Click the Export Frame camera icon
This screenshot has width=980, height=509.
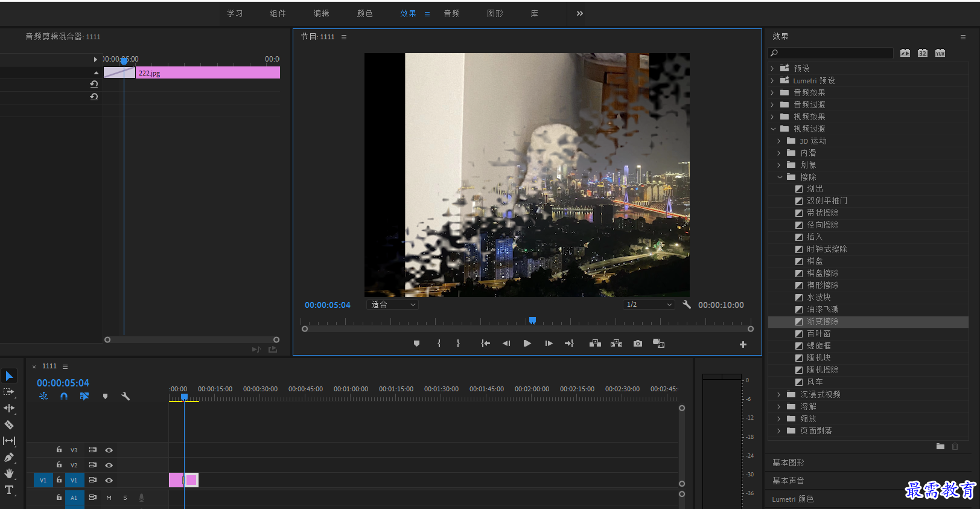pyautogui.click(x=638, y=344)
